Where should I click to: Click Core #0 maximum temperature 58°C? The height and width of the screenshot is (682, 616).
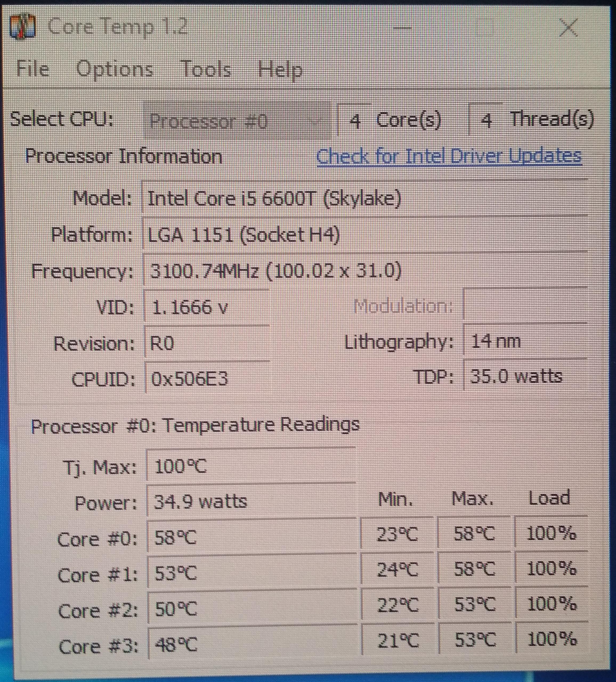474,534
